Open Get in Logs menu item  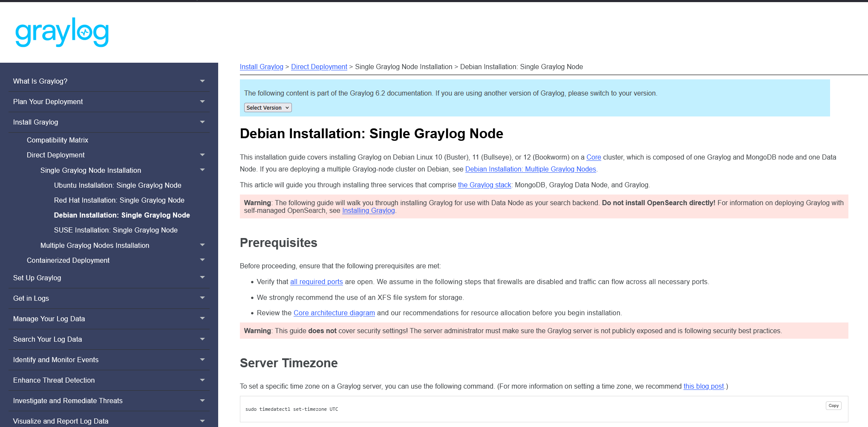(x=31, y=298)
